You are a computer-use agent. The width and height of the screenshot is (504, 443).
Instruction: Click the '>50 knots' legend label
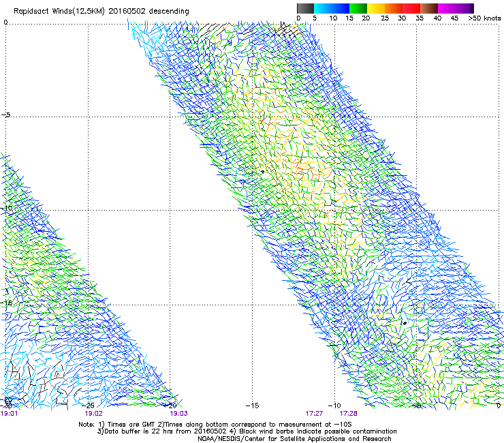pos(484,18)
